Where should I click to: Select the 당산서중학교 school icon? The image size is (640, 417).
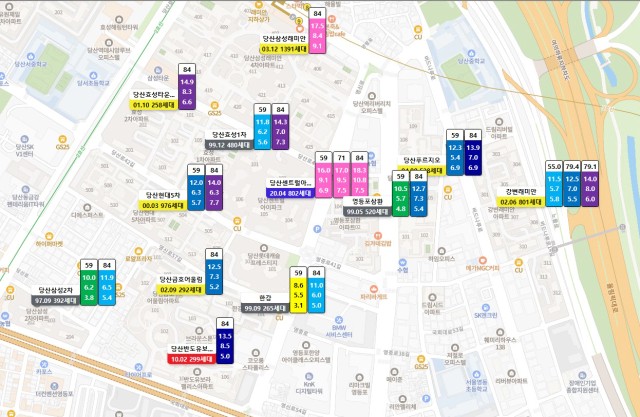click(31, 56)
